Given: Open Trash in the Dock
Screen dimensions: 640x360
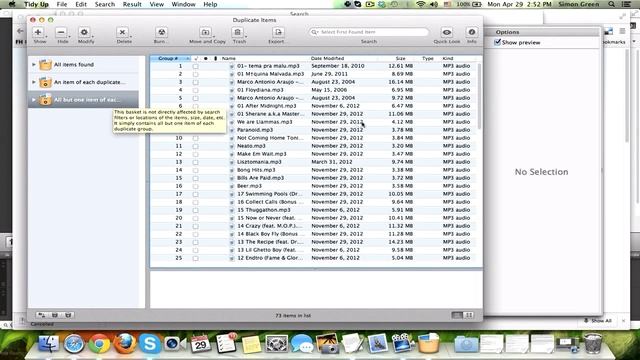Looking at the screenshot, I should click(x=593, y=344).
